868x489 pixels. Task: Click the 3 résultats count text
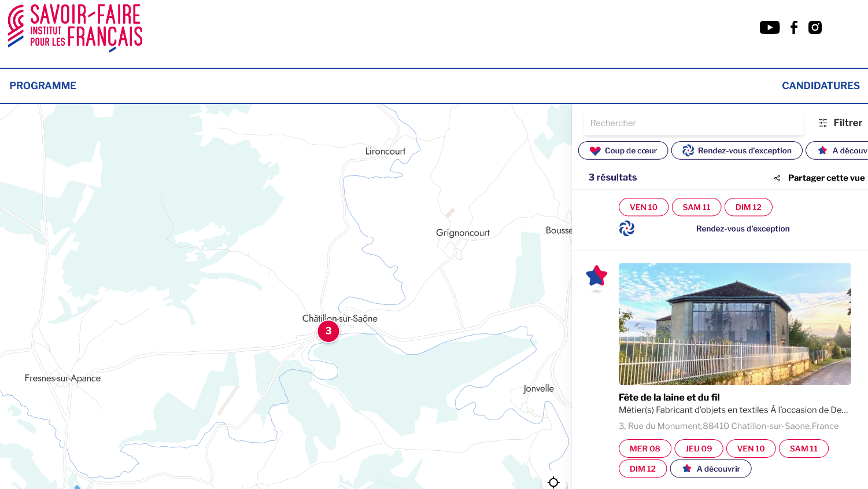612,178
